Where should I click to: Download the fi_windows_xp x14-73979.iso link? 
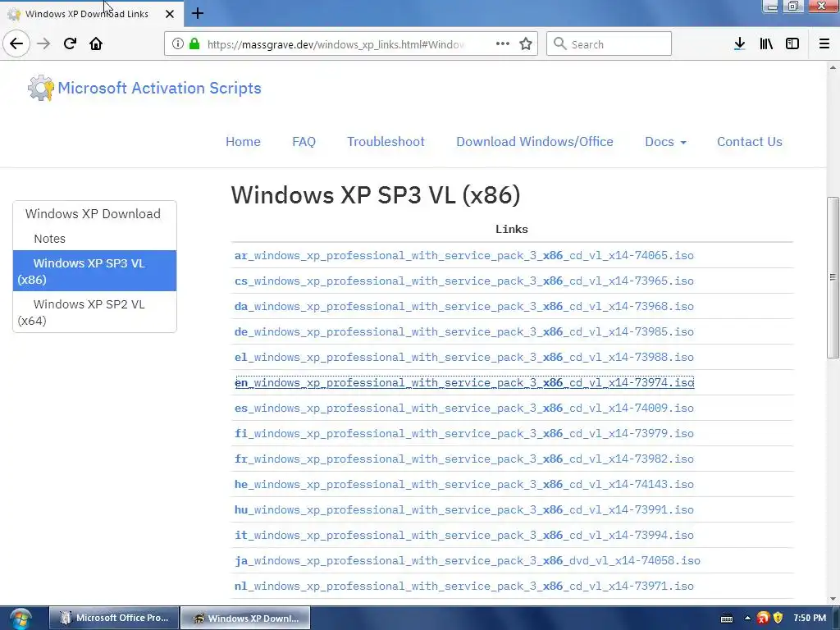point(464,433)
